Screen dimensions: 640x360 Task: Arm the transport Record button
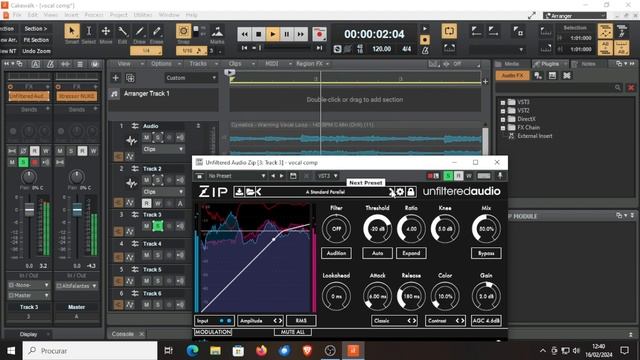(319, 34)
